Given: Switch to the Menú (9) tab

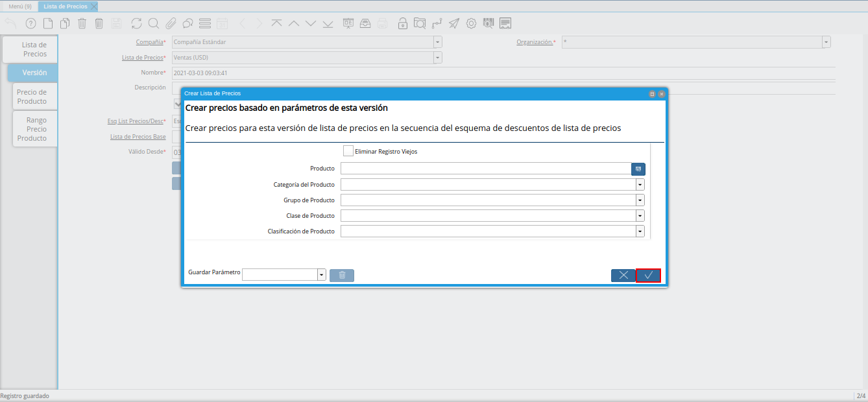Looking at the screenshot, I should [x=19, y=6].
